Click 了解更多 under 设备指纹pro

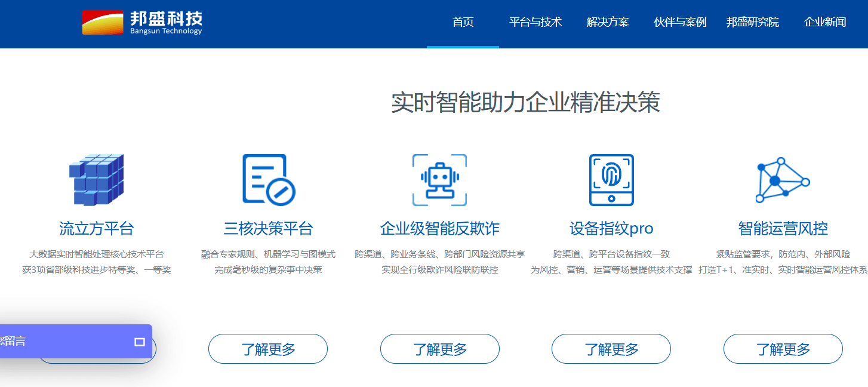611,349
